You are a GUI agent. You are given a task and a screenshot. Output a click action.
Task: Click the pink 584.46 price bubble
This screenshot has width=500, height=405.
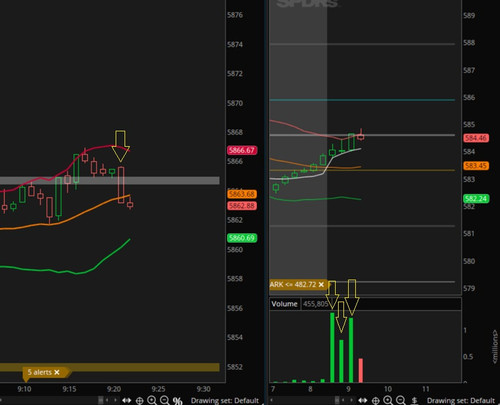pos(476,138)
